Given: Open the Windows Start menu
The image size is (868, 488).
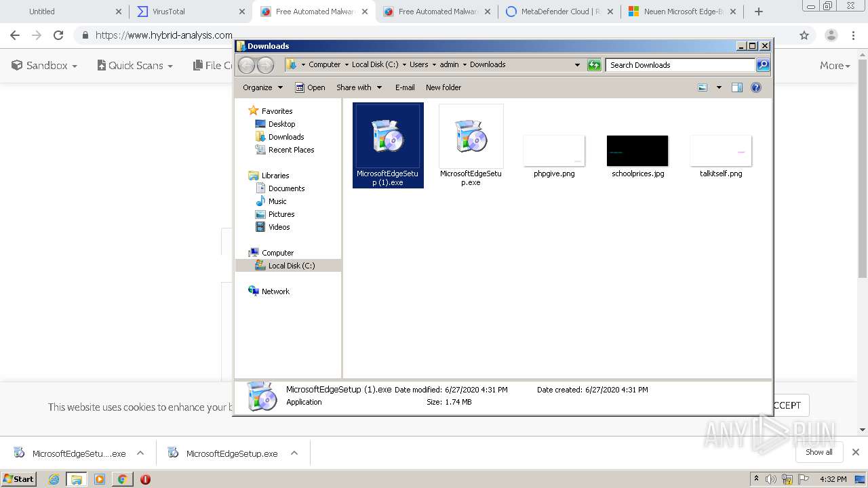Looking at the screenshot, I should tap(18, 479).
